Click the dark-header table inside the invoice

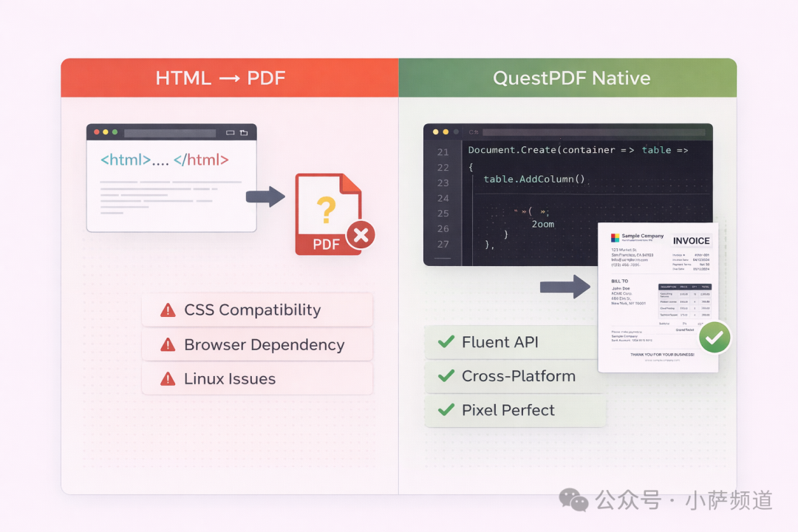tap(684, 303)
